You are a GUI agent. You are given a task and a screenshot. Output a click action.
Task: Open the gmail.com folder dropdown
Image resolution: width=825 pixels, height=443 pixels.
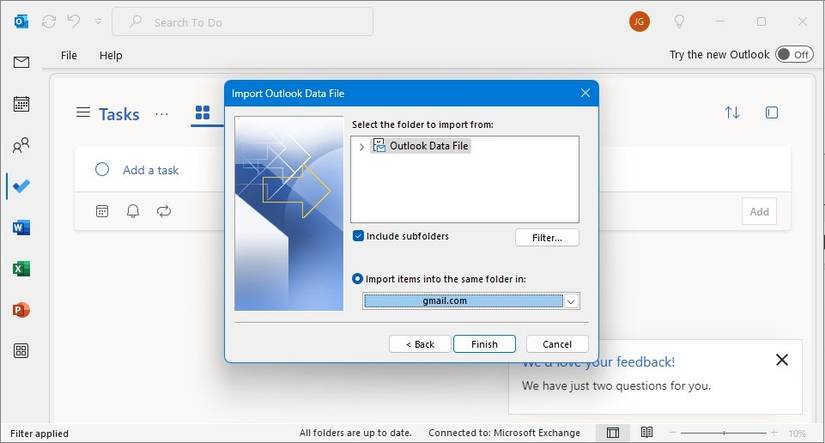click(571, 301)
